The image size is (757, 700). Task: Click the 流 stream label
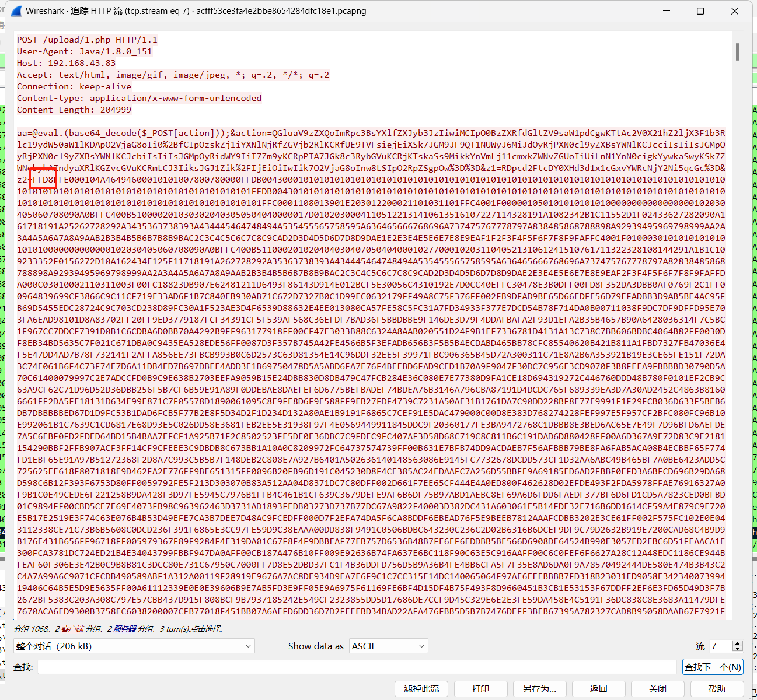(x=700, y=646)
